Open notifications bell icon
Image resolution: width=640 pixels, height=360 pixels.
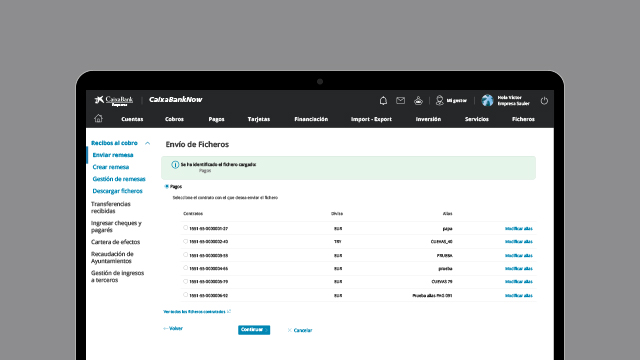click(383, 100)
